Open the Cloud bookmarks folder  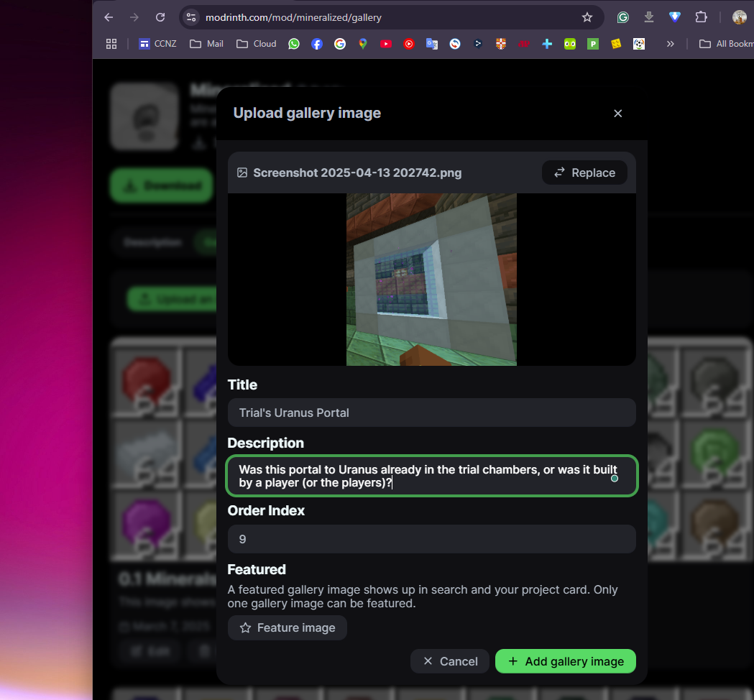point(257,44)
